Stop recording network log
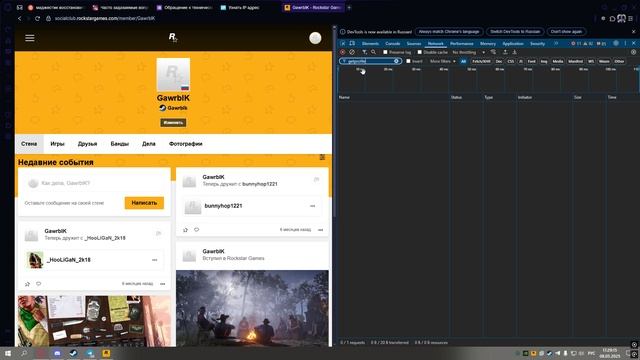Image resolution: width=640 pixels, height=360 pixels. [x=342, y=52]
